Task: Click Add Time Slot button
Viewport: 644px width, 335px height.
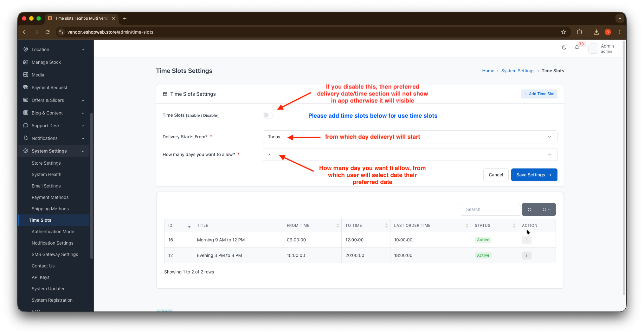Action: 539,94
